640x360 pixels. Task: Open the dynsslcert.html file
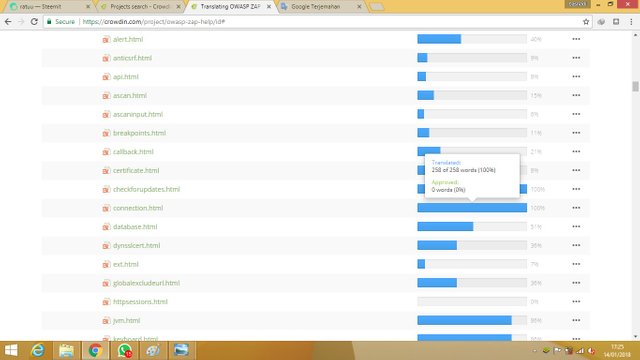pyautogui.click(x=136, y=246)
